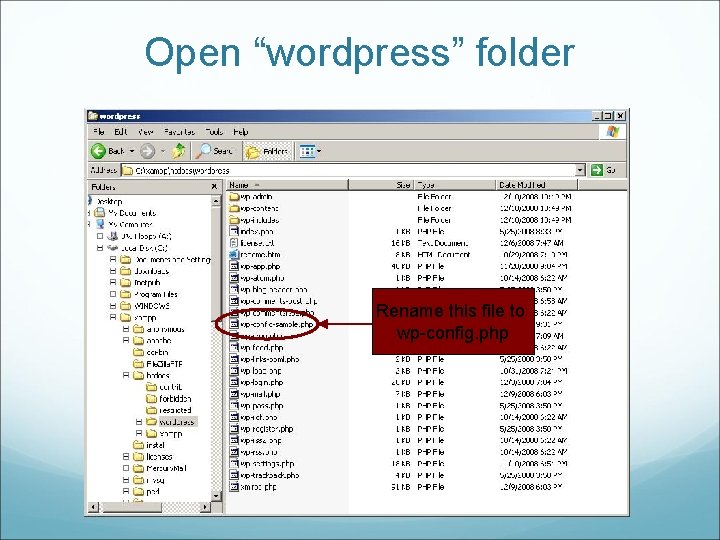This screenshot has width=720, height=540.
Task: Click folder tree horizontal scroll left arrow
Action: [x=94, y=507]
